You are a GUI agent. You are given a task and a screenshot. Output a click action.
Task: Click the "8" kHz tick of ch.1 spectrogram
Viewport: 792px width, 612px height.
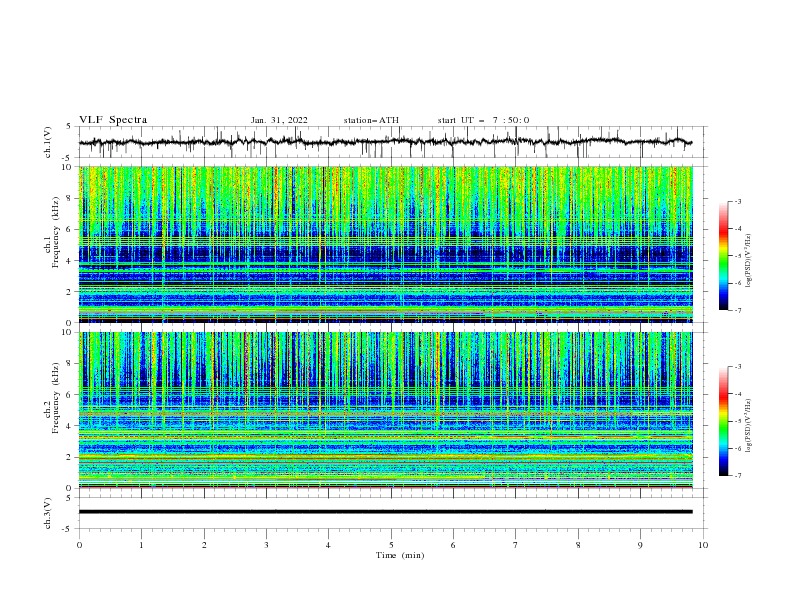(x=70, y=198)
